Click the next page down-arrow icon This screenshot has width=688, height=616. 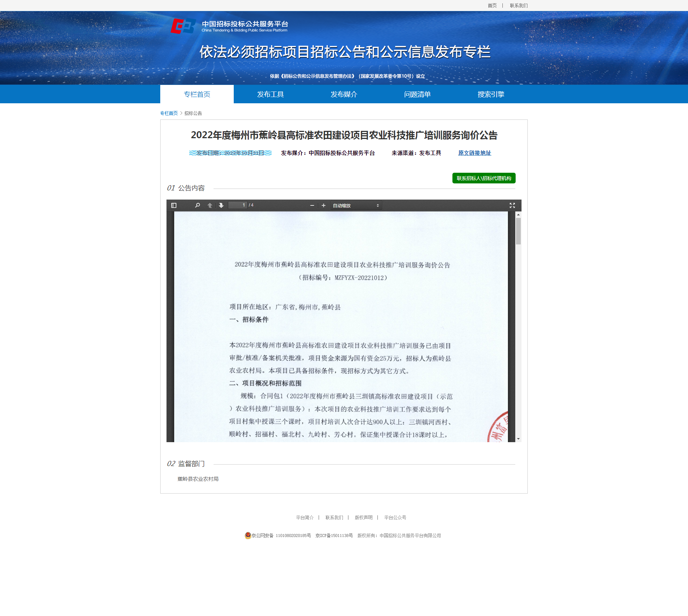click(221, 205)
